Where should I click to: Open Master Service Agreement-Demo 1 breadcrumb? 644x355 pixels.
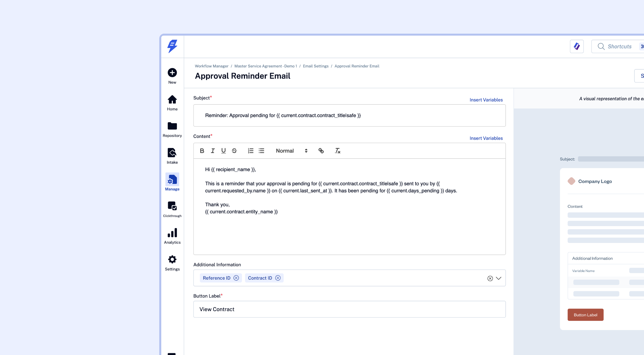(x=266, y=66)
